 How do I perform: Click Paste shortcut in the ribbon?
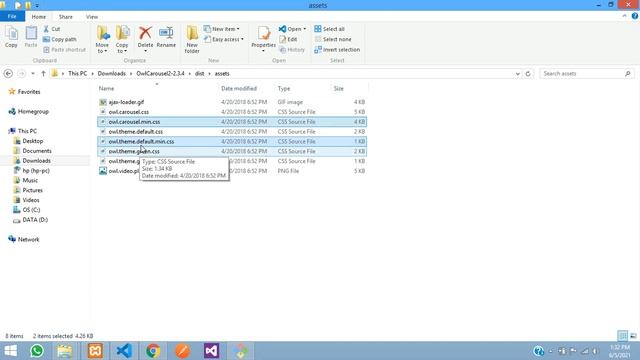(64, 49)
